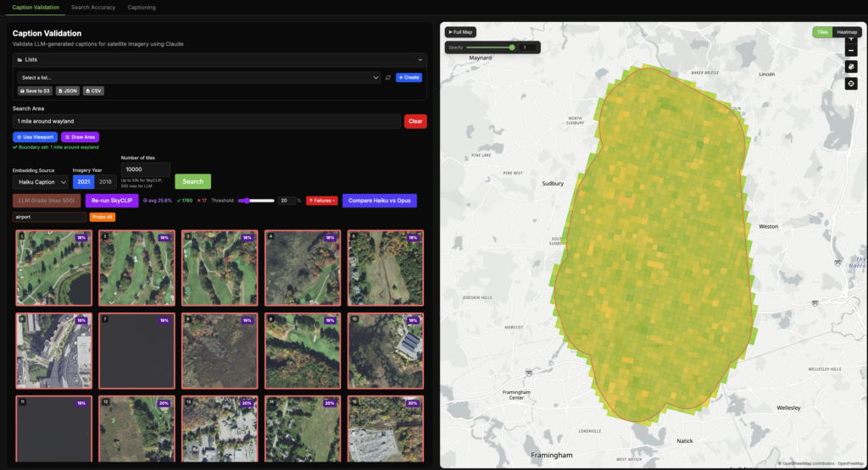
Task: Switch map view to Heatmap
Action: (847, 32)
